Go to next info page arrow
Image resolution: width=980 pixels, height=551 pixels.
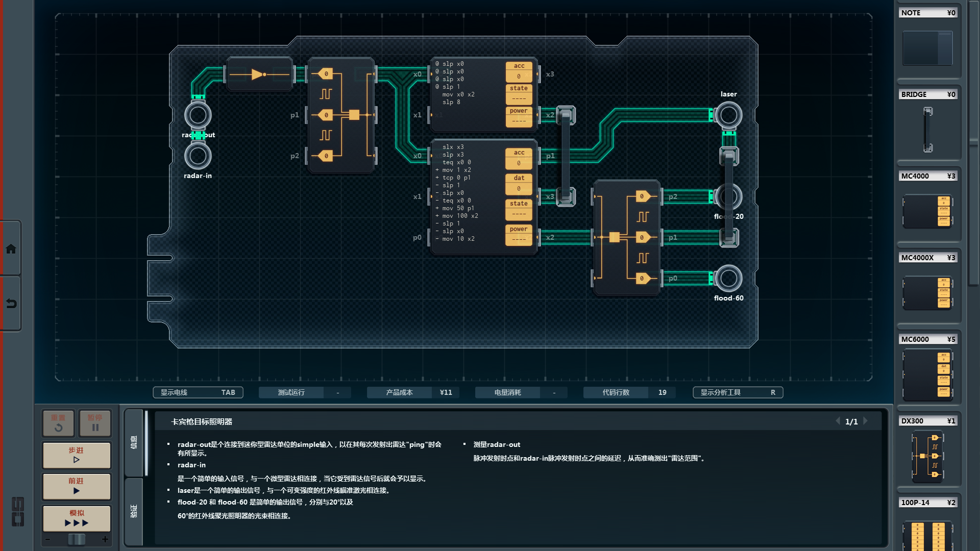(865, 421)
